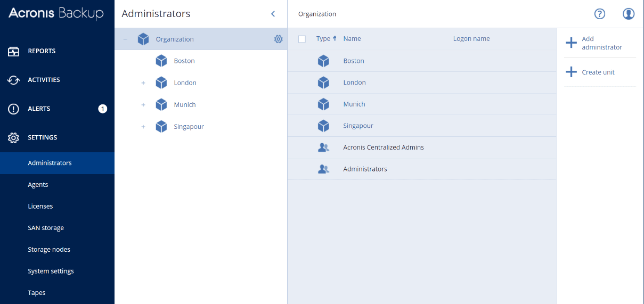This screenshot has width=644, height=304.
Task: Go to ALERTS section
Action: [39, 109]
